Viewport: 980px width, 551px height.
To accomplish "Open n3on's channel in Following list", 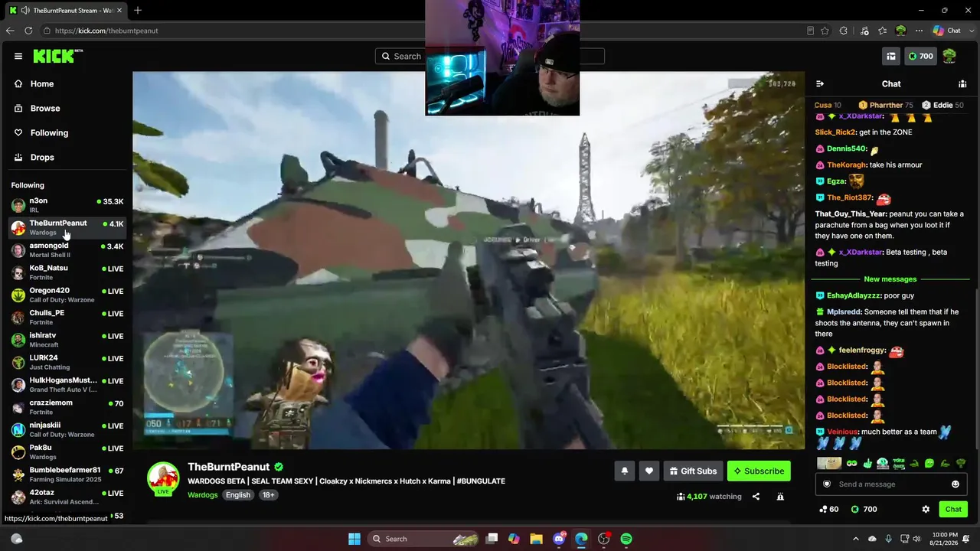I will [x=67, y=205].
